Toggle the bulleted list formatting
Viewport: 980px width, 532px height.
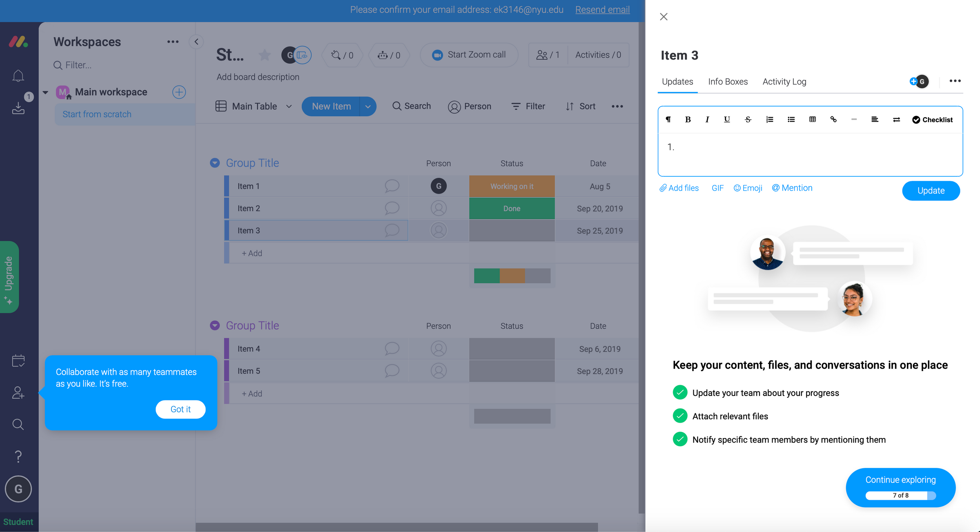click(x=791, y=119)
